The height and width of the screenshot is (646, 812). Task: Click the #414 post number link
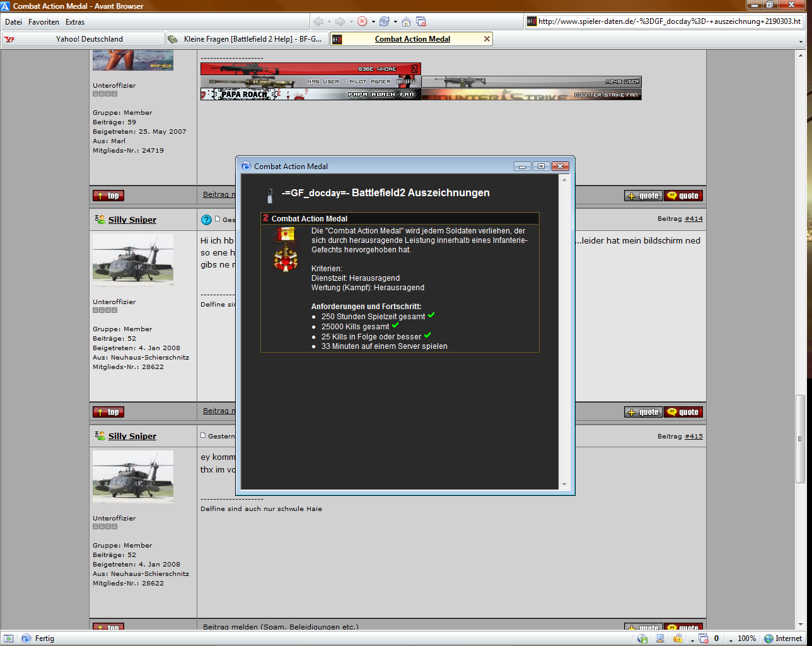(693, 219)
